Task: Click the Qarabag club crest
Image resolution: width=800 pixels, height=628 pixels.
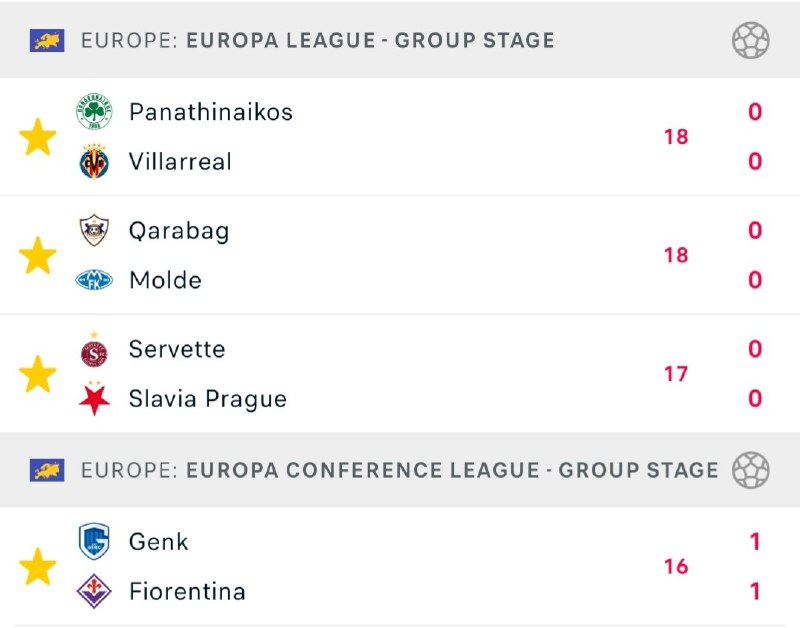Action: point(95,231)
